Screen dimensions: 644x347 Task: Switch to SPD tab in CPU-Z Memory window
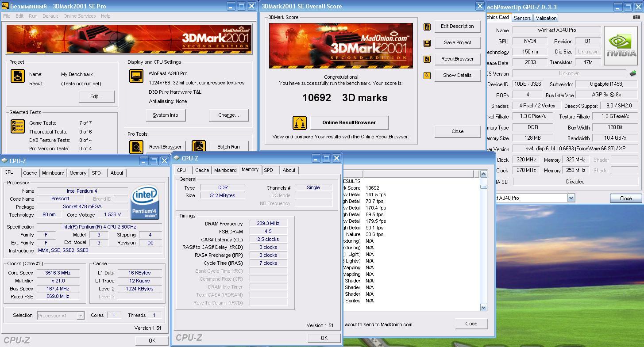coord(268,170)
